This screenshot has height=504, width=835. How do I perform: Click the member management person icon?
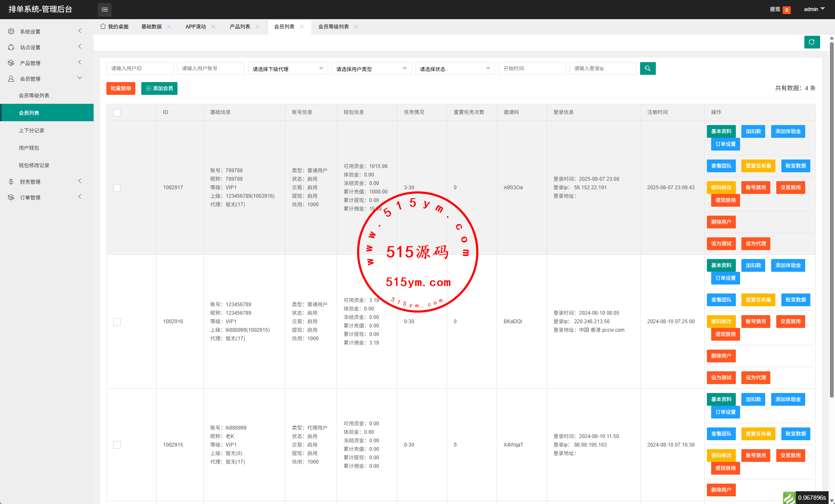pyautogui.click(x=11, y=79)
